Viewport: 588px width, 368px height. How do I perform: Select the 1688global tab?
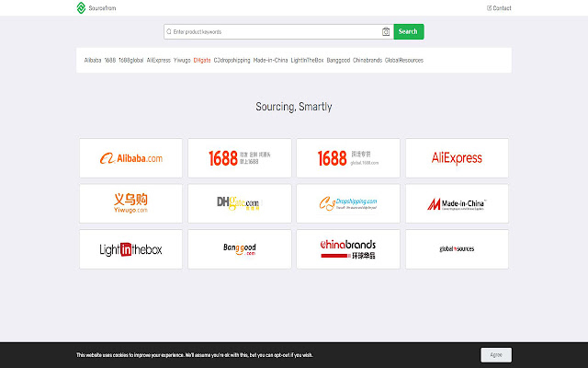pyautogui.click(x=130, y=60)
